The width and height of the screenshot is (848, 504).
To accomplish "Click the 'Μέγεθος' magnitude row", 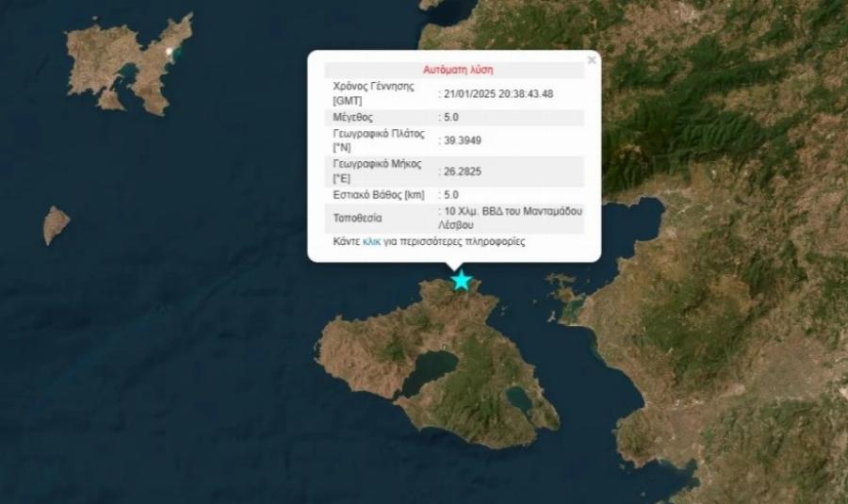I will [x=353, y=118].
